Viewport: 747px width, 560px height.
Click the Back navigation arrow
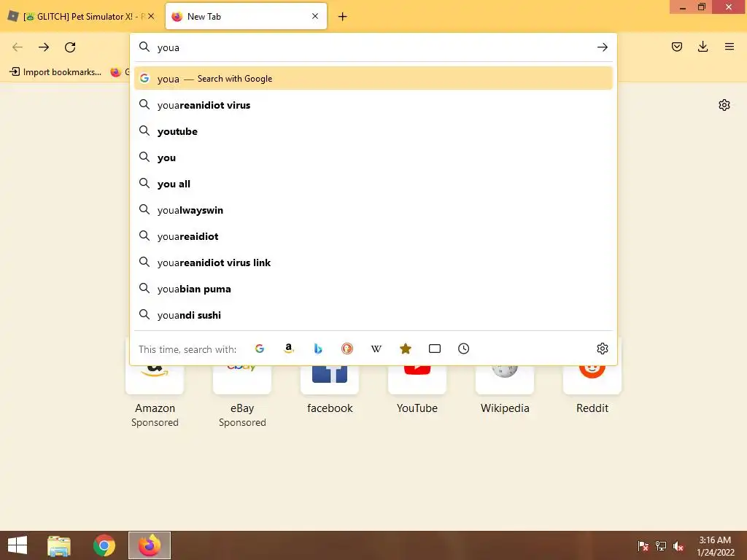click(x=18, y=47)
